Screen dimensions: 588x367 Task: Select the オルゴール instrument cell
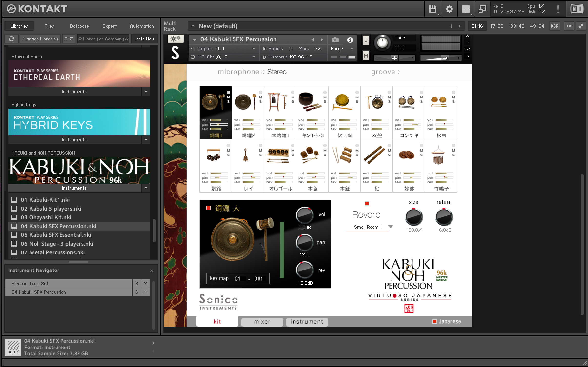(280, 166)
